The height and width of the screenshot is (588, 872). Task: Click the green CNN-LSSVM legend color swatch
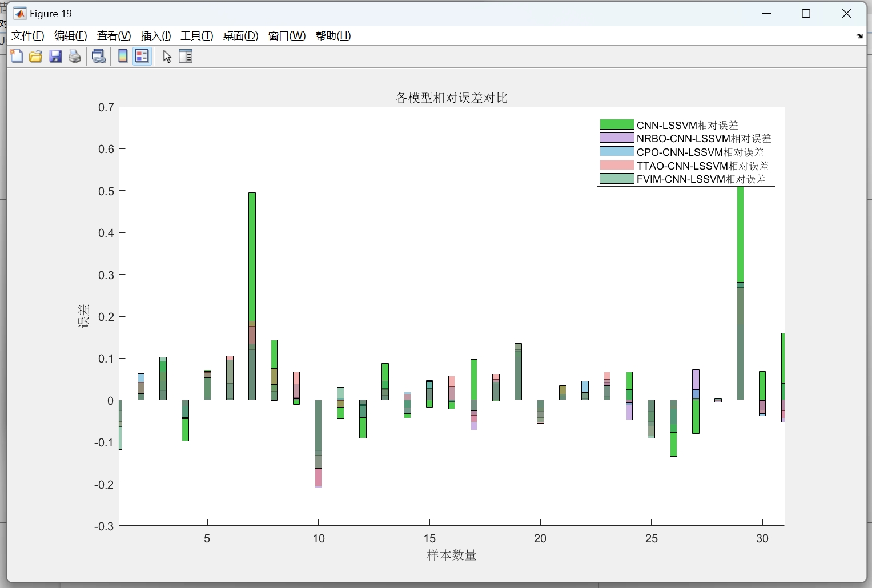616,124
